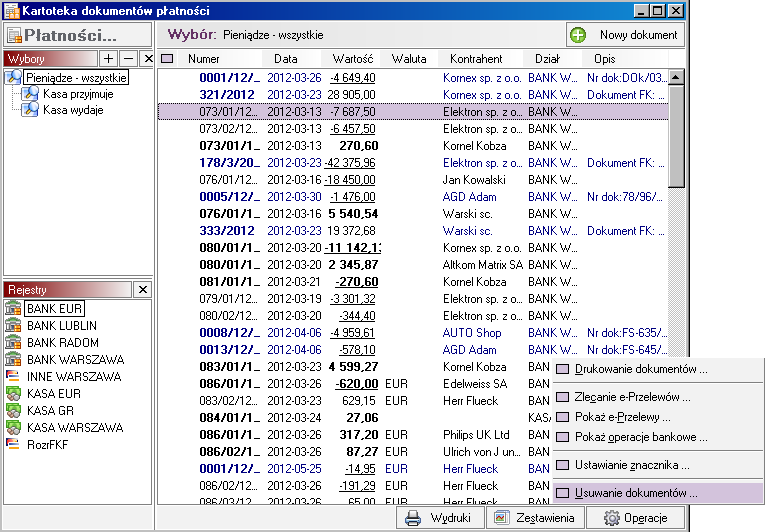This screenshot has width=766, height=532.
Task: Choose Pokaż operacje bankowe from the menu
Action: [x=658, y=437]
